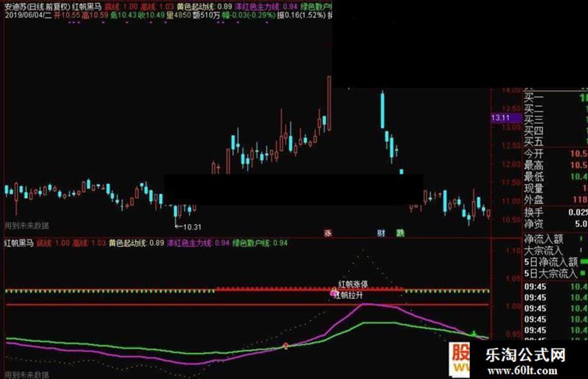This screenshot has width=588, height=379.
Task: Select the 红帆黑马 title of the sub-panel
Action: pyautogui.click(x=19, y=243)
